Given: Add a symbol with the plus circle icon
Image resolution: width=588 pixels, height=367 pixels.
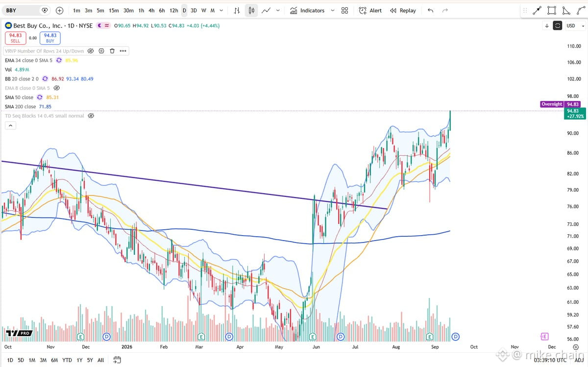Looking at the screenshot, I should coord(59,10).
